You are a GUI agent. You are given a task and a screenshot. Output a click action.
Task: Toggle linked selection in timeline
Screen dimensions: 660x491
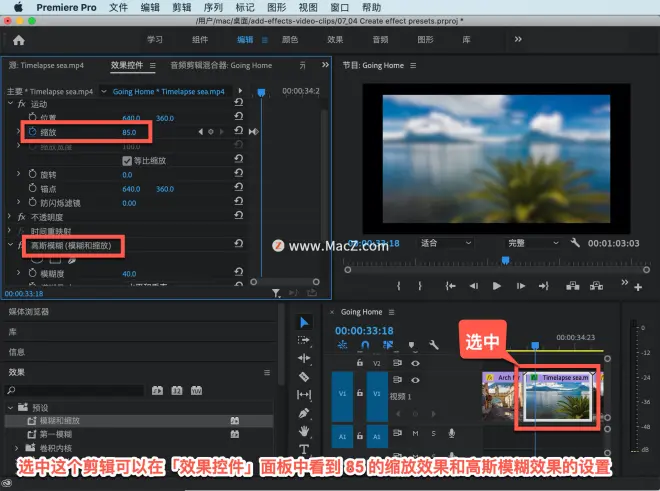[x=388, y=345]
